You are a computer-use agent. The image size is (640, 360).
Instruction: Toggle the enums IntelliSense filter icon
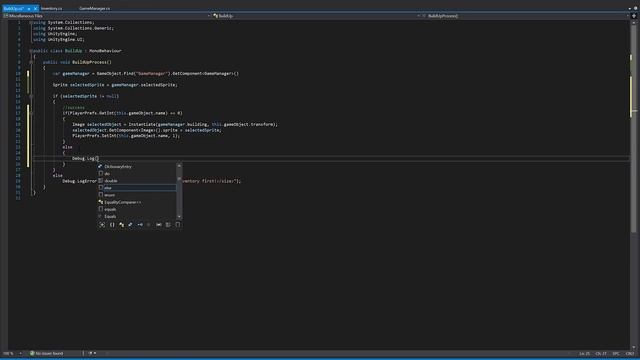(x=159, y=224)
